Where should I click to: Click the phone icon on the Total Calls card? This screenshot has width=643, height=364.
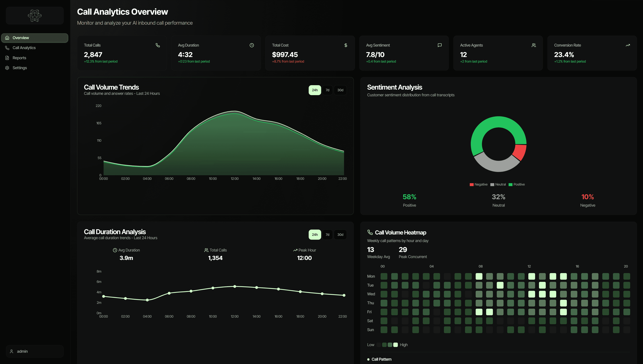pyautogui.click(x=158, y=45)
